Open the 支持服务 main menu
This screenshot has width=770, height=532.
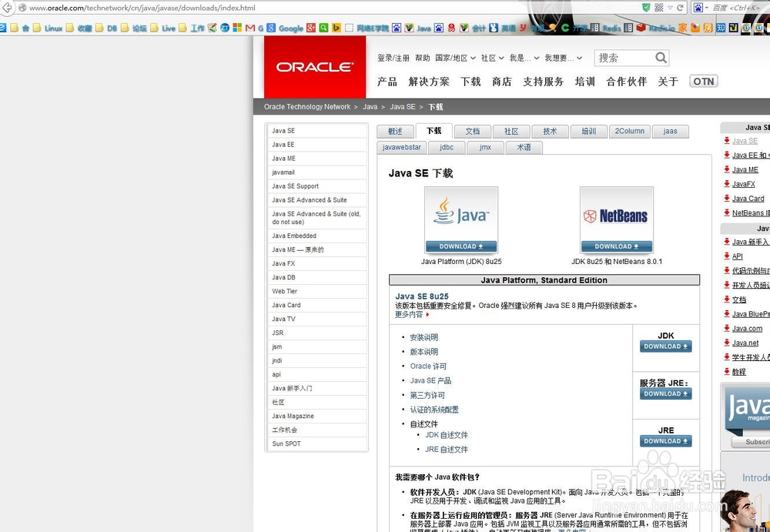(x=543, y=82)
